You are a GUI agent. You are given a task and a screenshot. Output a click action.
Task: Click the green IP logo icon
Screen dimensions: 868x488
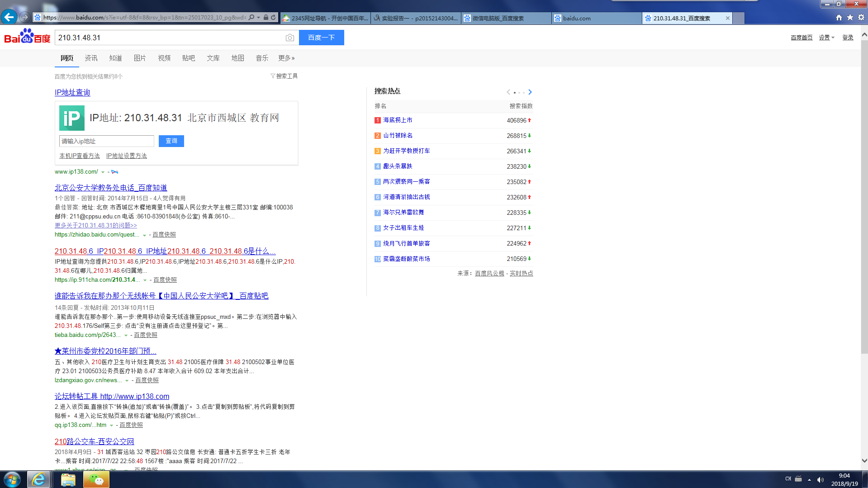pos(72,118)
